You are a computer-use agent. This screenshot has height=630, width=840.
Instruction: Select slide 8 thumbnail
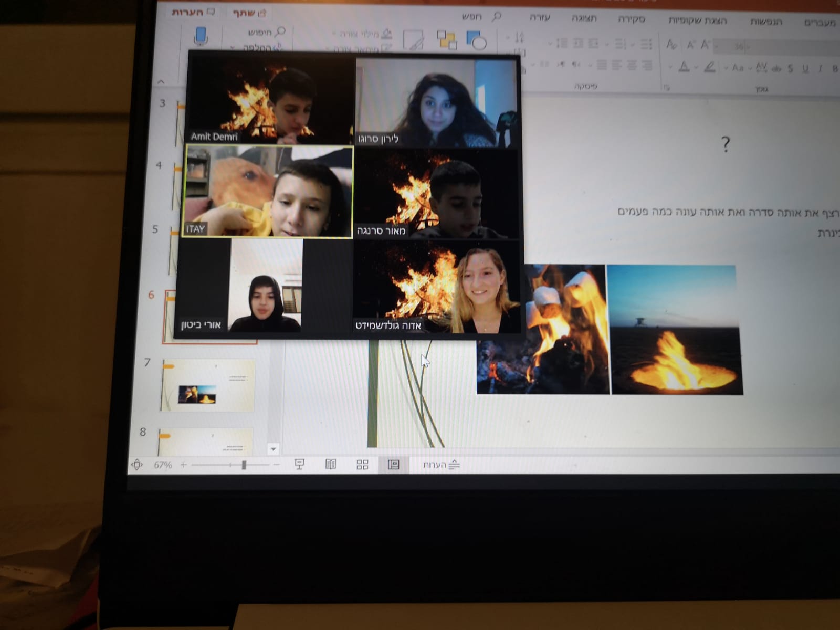point(206,442)
